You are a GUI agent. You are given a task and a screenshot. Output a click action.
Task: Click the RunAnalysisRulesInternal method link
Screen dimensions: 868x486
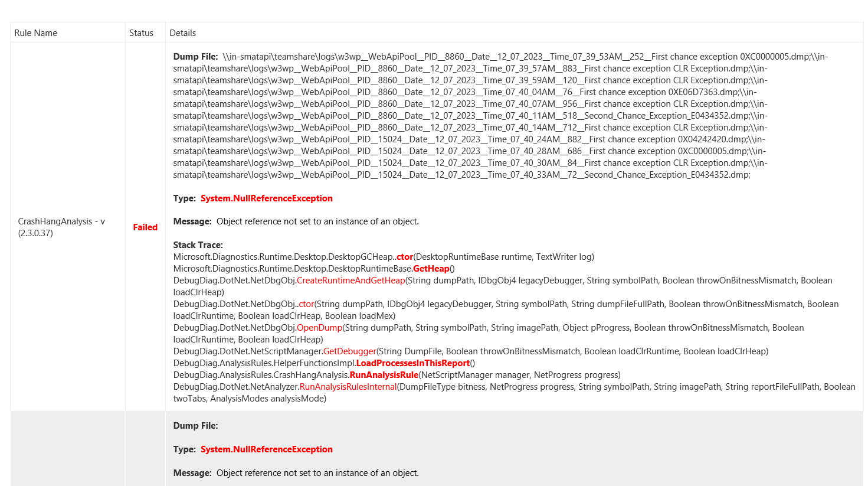tap(349, 386)
